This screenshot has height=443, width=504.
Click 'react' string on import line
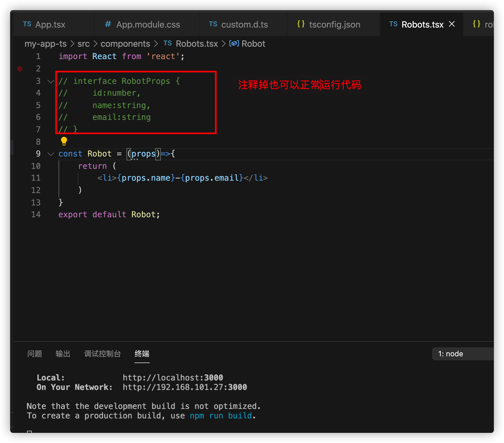click(x=163, y=57)
